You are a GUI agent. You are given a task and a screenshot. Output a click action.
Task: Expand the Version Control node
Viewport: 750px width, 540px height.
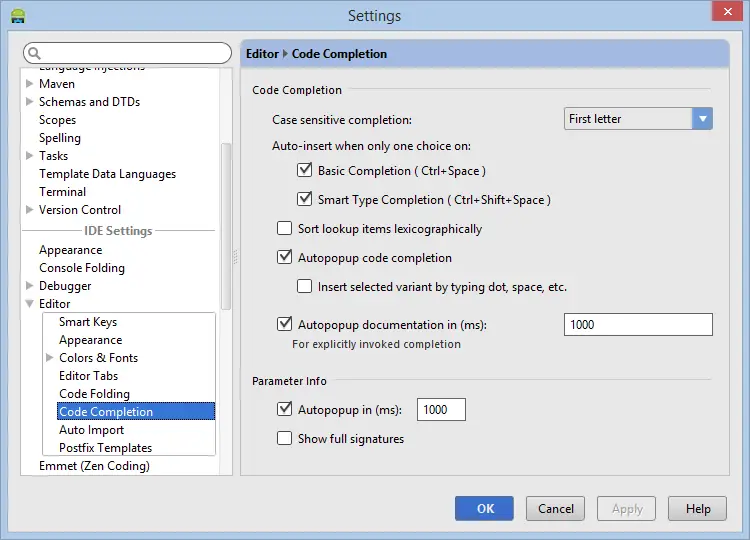[x=30, y=210]
